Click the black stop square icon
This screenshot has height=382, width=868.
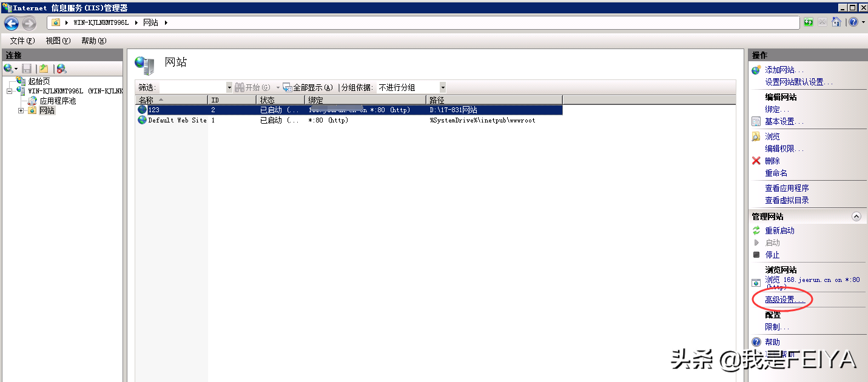click(x=756, y=255)
